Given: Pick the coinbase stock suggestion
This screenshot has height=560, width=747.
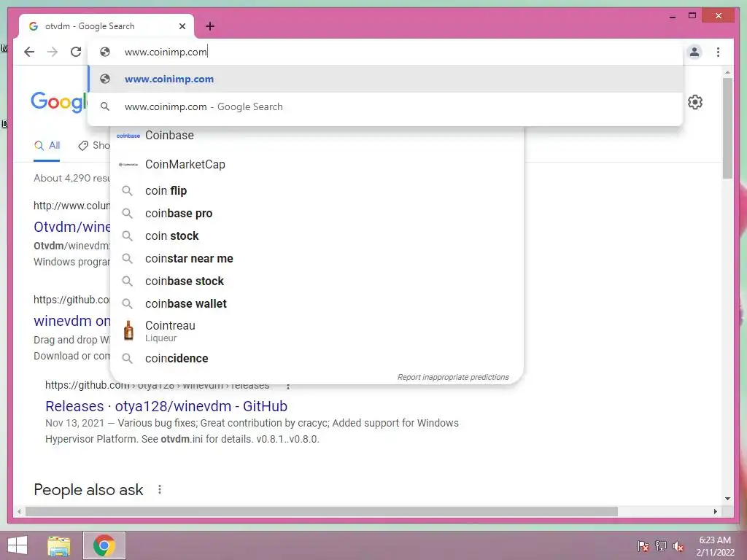Looking at the screenshot, I should point(317,281).
